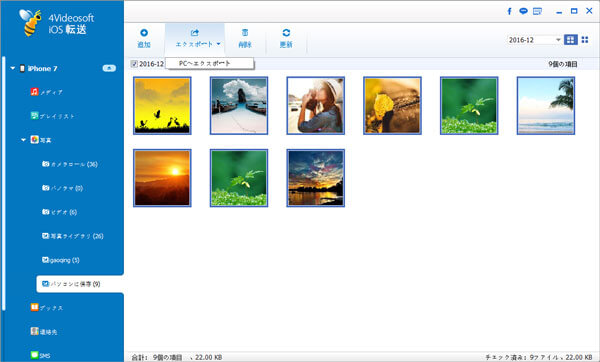Collapse the iPhone 7 device tree
The width and height of the screenshot is (600, 362).
(x=13, y=68)
